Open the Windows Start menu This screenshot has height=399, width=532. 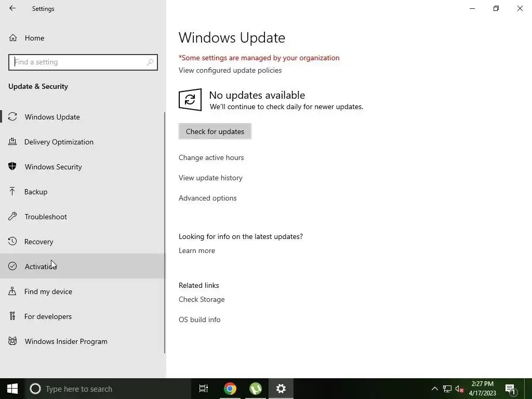(x=12, y=389)
